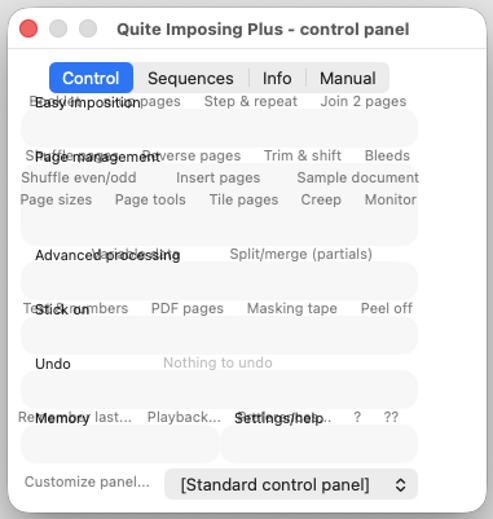The image size is (493, 519).
Task: Click the Peel off button
Action: pyautogui.click(x=387, y=308)
